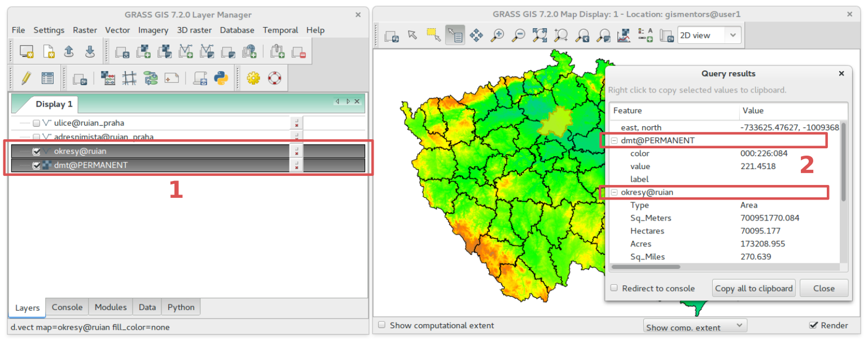This screenshot has width=868, height=340.
Task: Choose the zoom in tool
Action: tap(497, 36)
